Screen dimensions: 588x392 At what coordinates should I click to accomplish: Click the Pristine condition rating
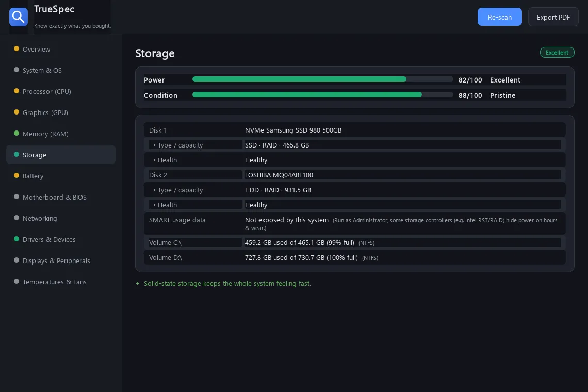pyautogui.click(x=502, y=95)
